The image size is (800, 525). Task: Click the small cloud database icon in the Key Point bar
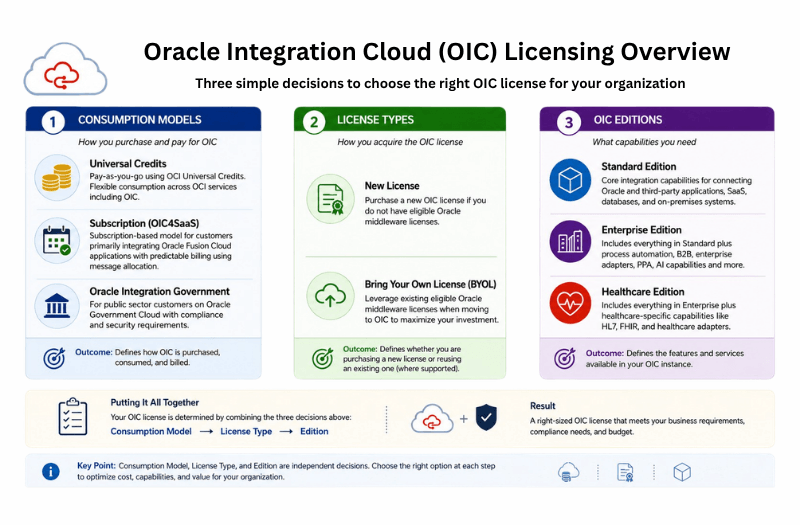pyautogui.click(x=568, y=472)
